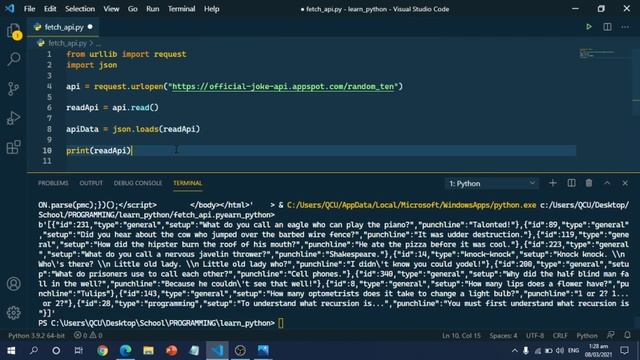This screenshot has width=640, height=360.
Task: Open Run and Debug view
Action: coord(13,118)
